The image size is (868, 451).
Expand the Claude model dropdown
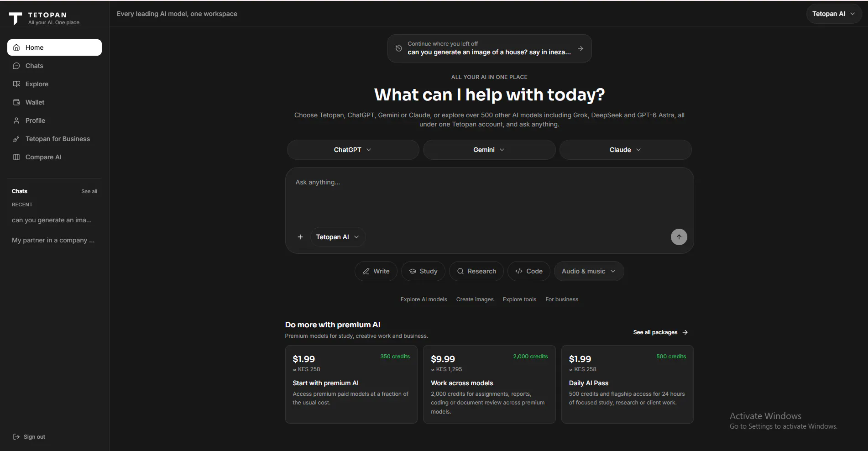(x=625, y=150)
